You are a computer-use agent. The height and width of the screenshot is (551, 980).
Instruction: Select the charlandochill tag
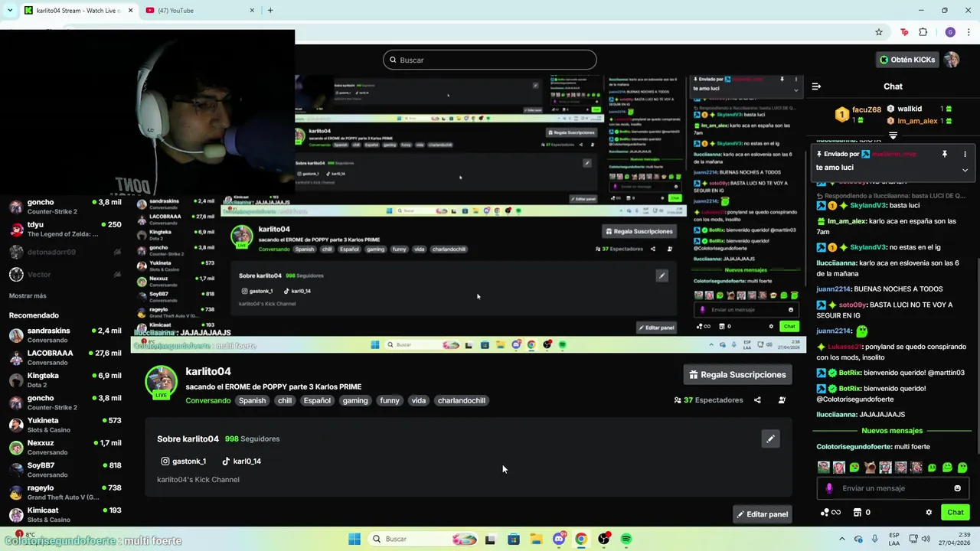(462, 400)
